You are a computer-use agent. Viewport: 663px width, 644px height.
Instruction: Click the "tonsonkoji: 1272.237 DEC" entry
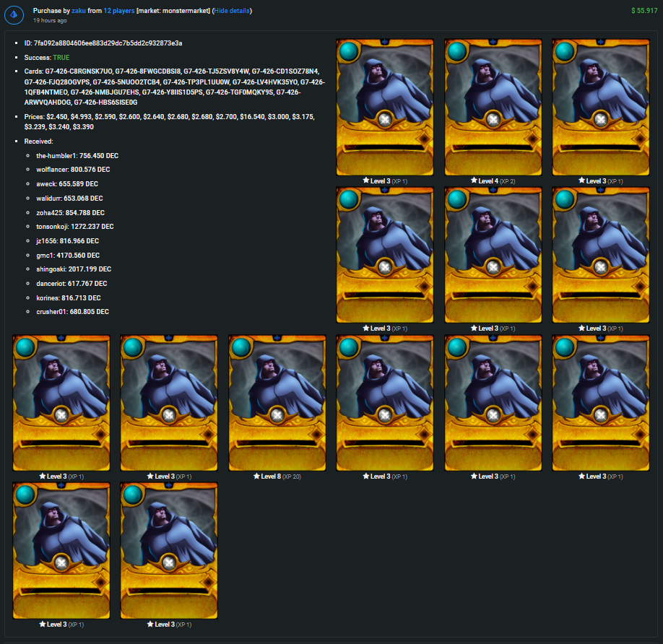pyautogui.click(x=75, y=227)
